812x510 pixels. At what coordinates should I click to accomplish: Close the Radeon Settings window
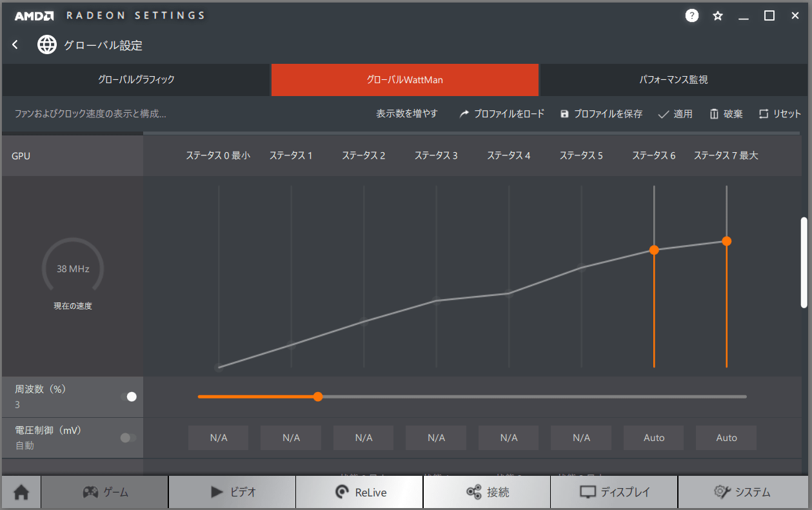[795, 15]
